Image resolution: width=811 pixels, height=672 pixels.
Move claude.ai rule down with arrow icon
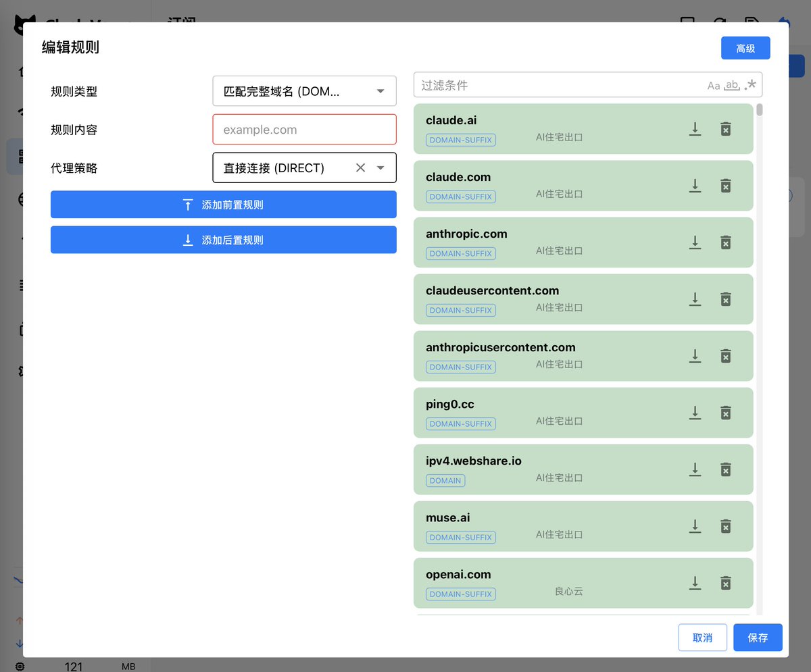click(x=695, y=129)
